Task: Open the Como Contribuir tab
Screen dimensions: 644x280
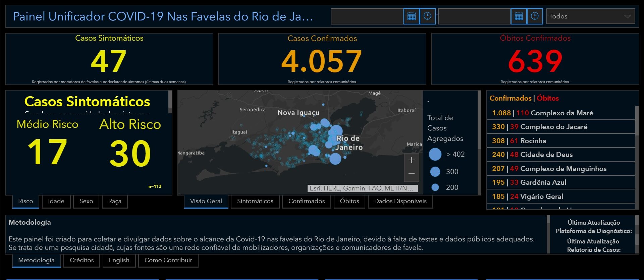Action: (168, 260)
